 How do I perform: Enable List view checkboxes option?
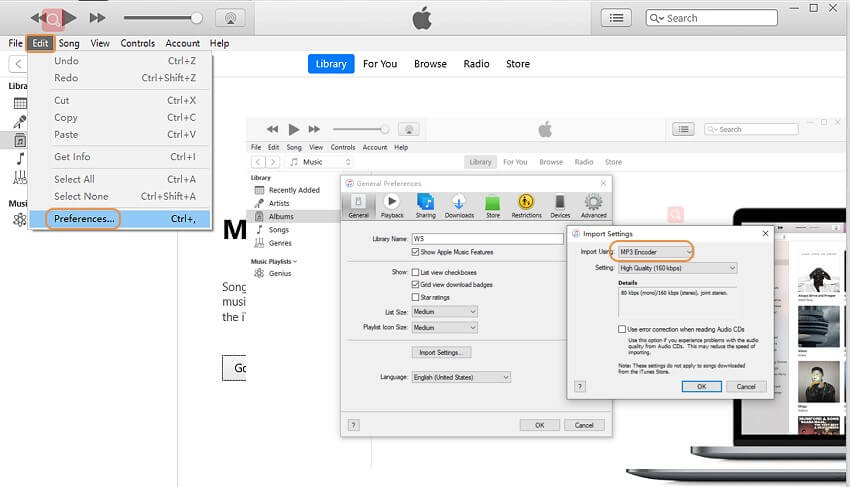[x=415, y=272]
